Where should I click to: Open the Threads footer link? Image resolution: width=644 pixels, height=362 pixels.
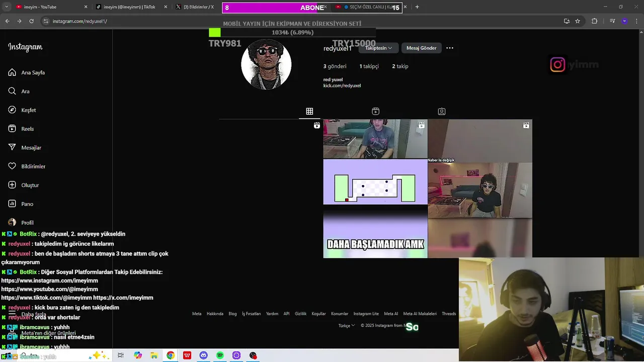click(x=449, y=314)
